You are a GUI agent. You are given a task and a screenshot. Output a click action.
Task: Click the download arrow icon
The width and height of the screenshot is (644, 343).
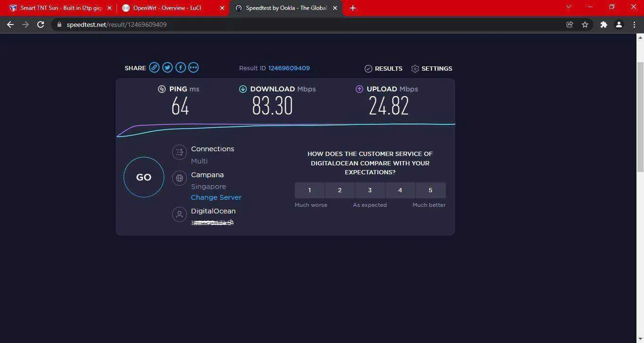tap(243, 89)
